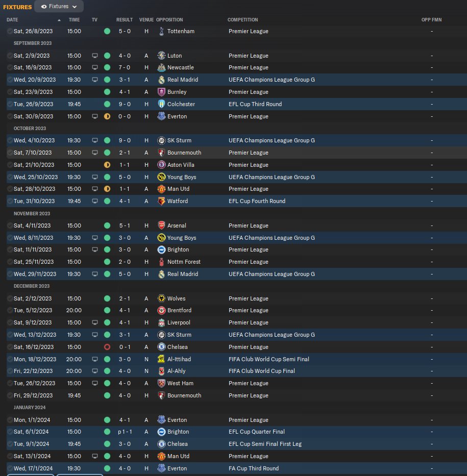Toggle row checkbox for Sat, 2/9/2023 fixture
Viewport: 467px width, 476px height.
pyautogui.click(x=10, y=56)
